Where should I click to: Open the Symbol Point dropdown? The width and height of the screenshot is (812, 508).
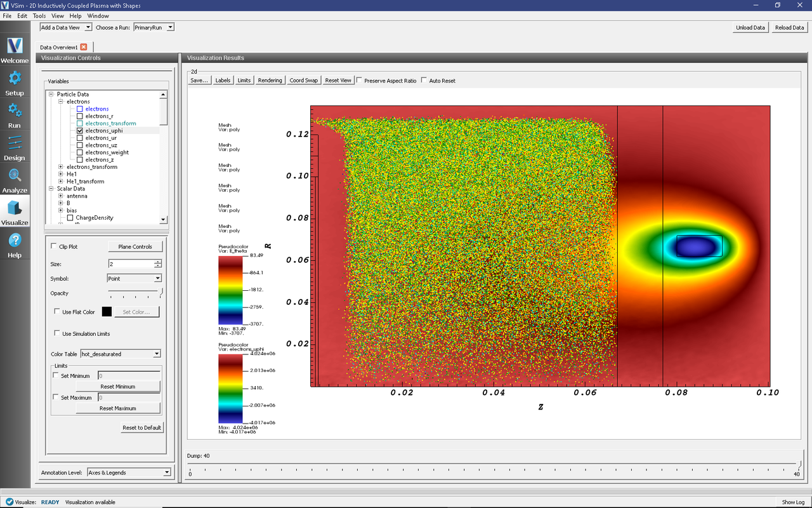[134, 278]
